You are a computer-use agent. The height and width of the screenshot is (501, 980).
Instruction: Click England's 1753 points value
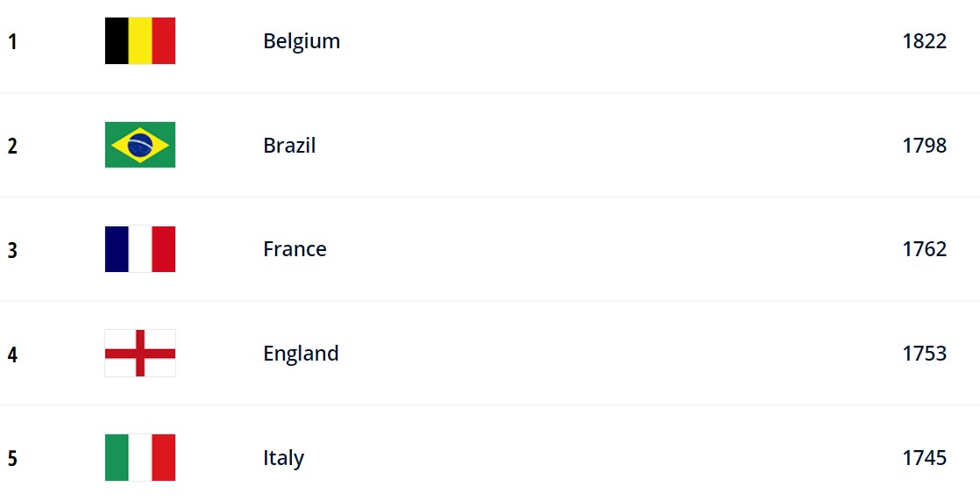click(925, 354)
